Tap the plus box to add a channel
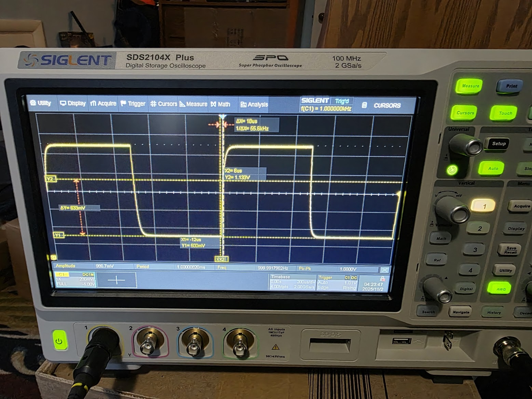Screen dimensions: 532x399 pos(117,280)
